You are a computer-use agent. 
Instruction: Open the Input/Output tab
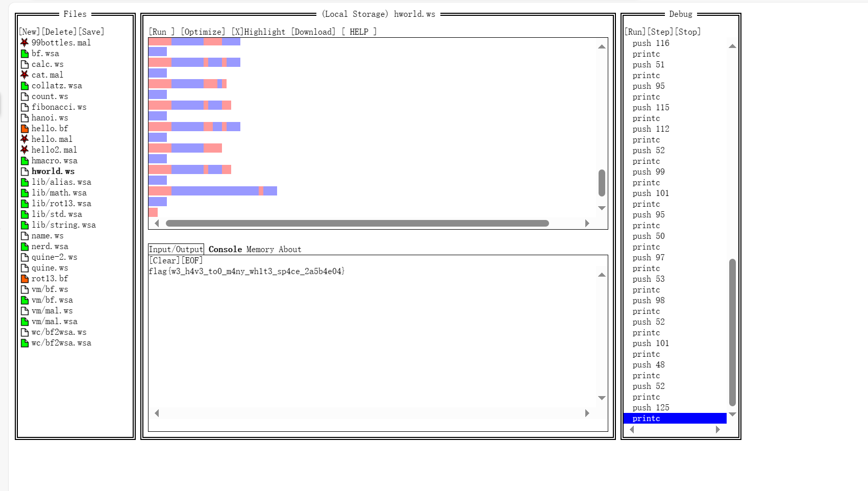[x=176, y=249]
